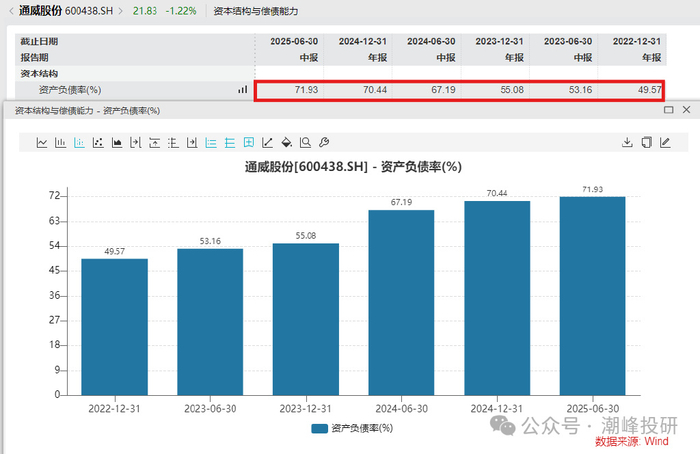Screen dimensions: 700x454
Task: Click the paint bucket fill icon
Action: point(286,143)
